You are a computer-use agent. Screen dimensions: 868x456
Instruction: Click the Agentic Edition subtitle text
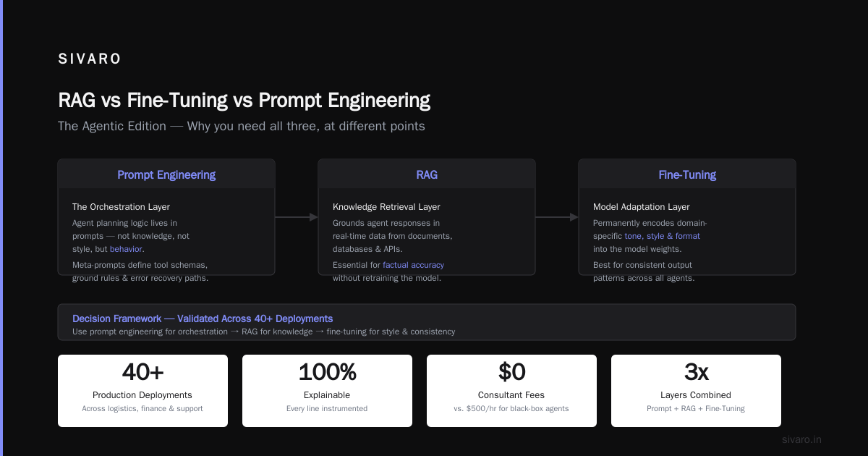click(x=242, y=126)
